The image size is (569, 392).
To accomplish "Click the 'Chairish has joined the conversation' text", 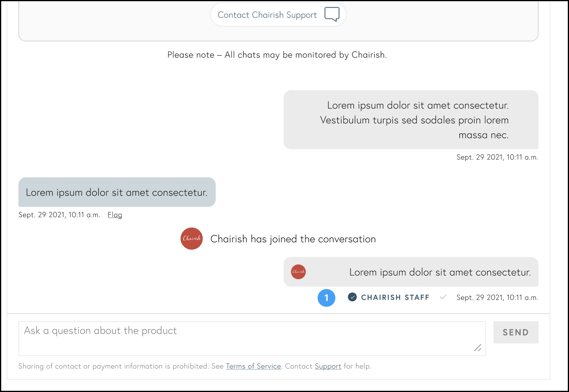I will [293, 239].
